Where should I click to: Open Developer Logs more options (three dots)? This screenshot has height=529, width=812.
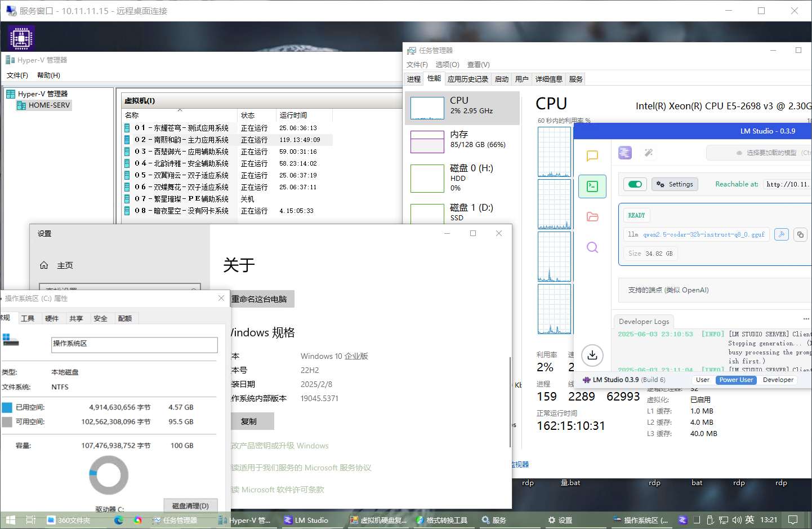pos(806,319)
